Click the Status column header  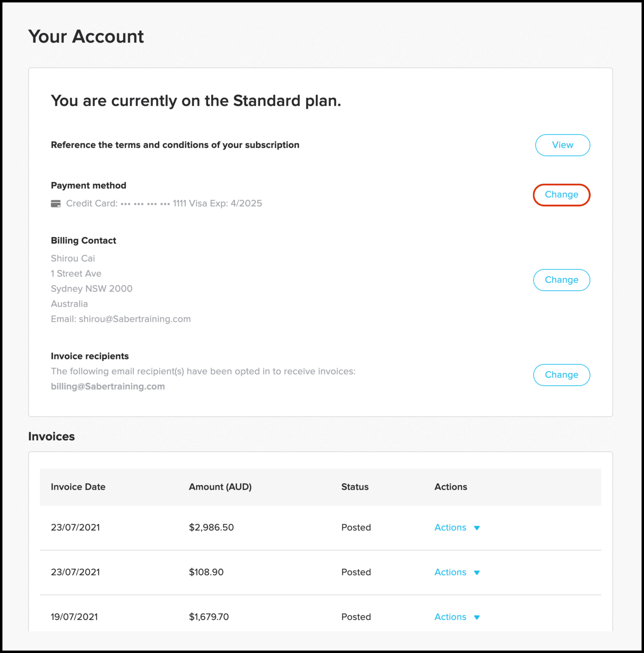pyautogui.click(x=355, y=487)
